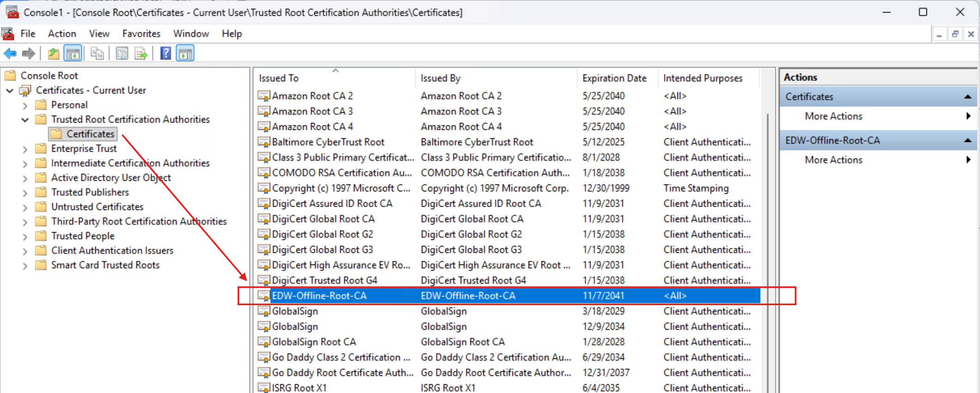Click the Personal folder icon

(x=41, y=105)
